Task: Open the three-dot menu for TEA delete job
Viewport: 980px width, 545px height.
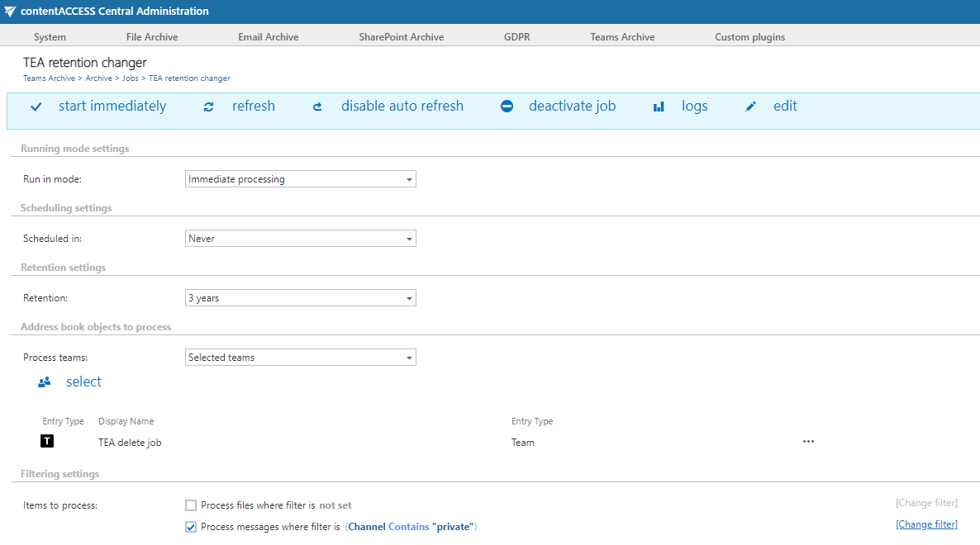Action: [x=808, y=442]
